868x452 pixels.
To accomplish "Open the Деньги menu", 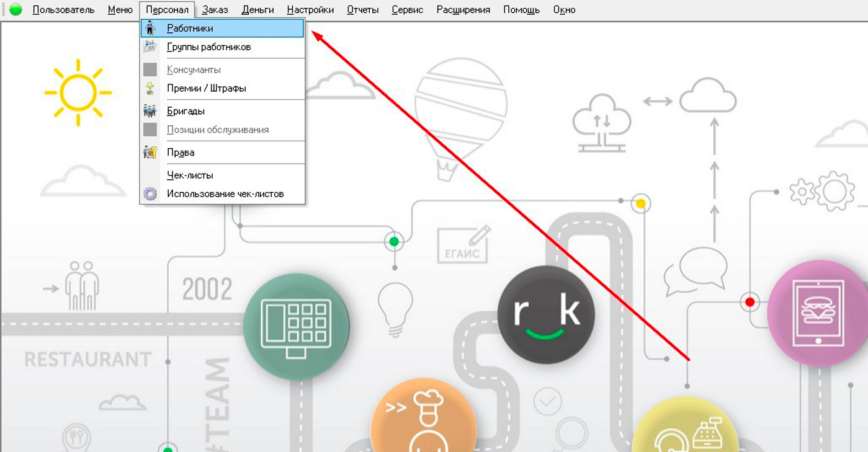I will click(257, 9).
